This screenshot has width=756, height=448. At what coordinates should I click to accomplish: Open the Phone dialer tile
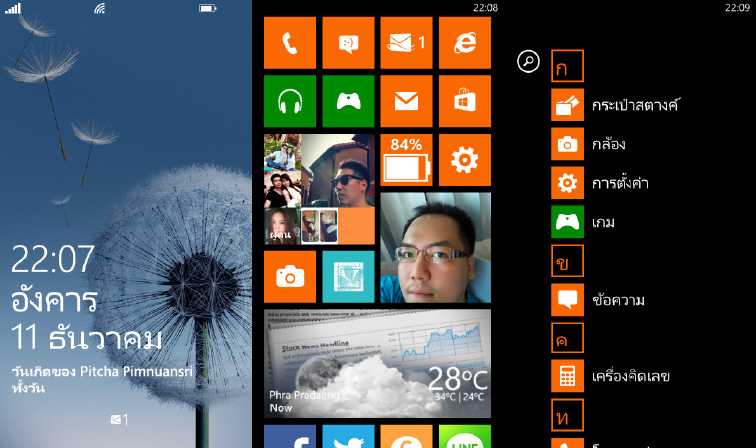(x=290, y=43)
